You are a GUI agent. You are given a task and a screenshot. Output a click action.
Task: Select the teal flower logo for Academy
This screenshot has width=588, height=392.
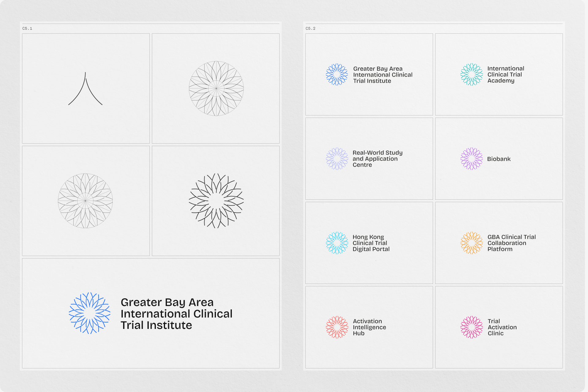click(x=472, y=74)
